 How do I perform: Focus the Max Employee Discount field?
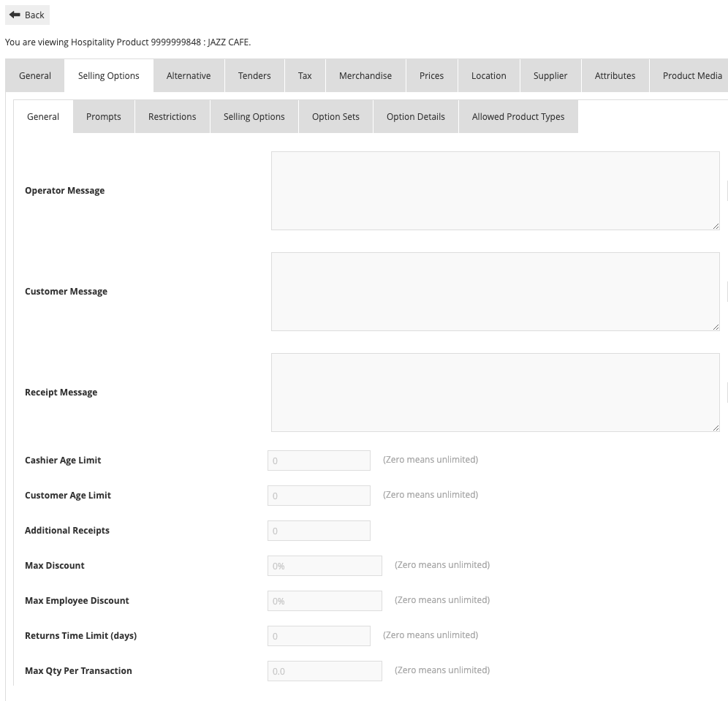(x=325, y=601)
